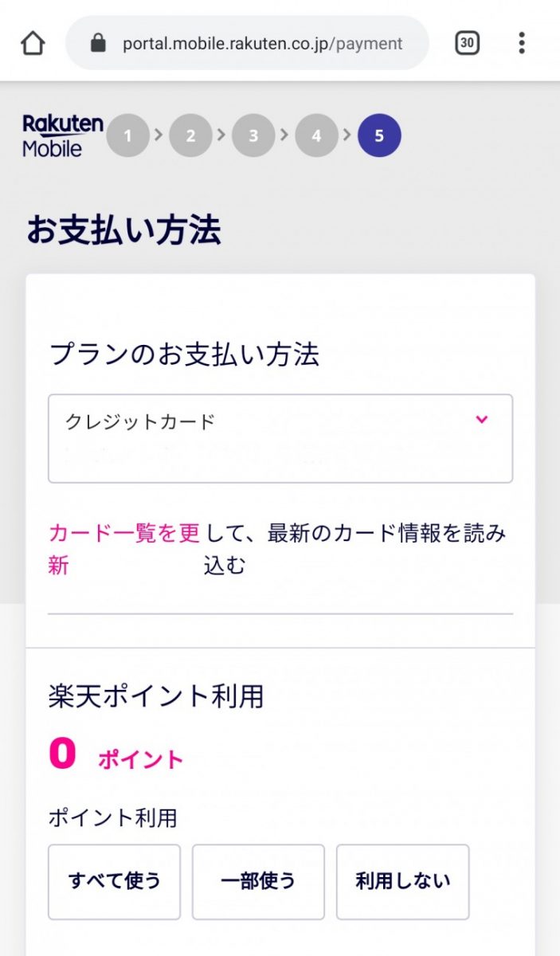560x956 pixels.
Task: Go to step 2 circle
Action: 190,135
